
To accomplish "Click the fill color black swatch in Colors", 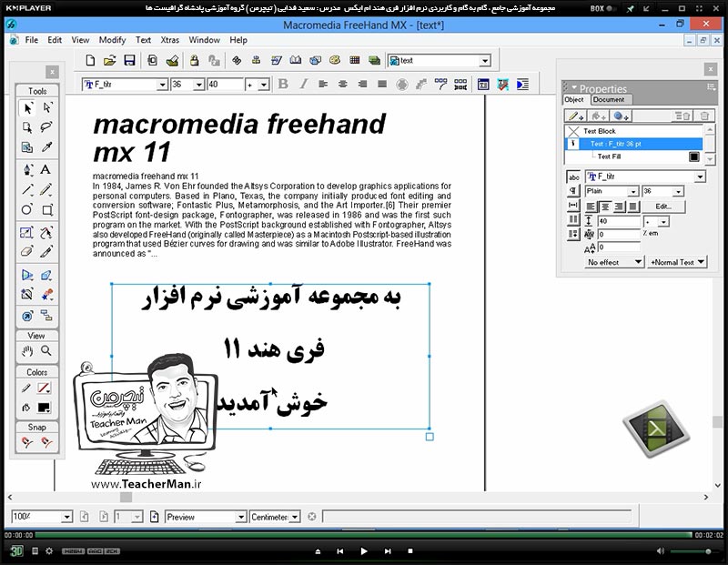I will pos(44,408).
